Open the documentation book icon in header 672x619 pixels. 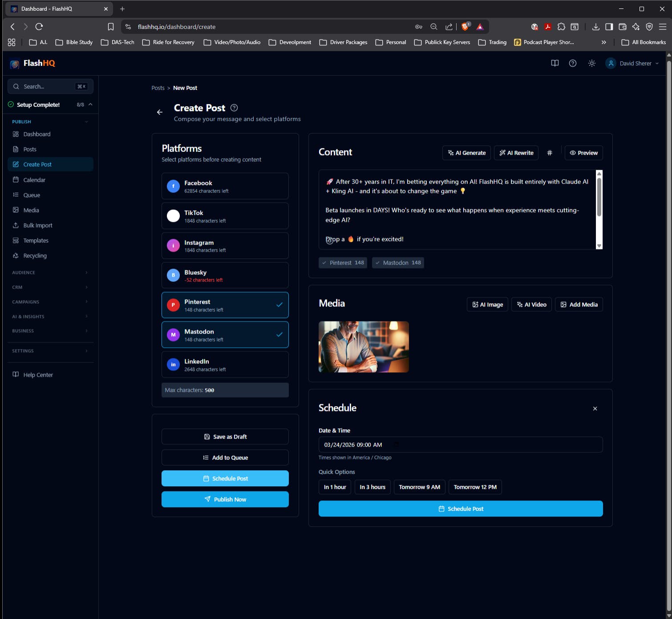click(x=555, y=63)
